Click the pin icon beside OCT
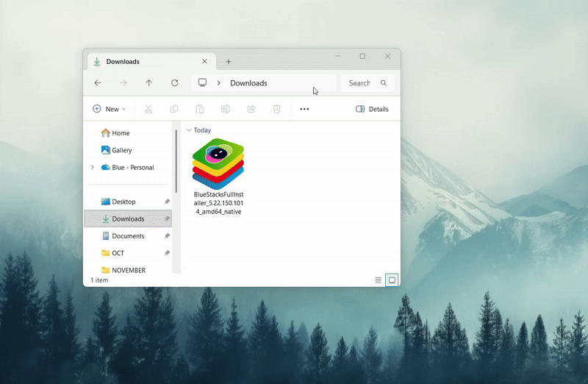 coord(167,253)
